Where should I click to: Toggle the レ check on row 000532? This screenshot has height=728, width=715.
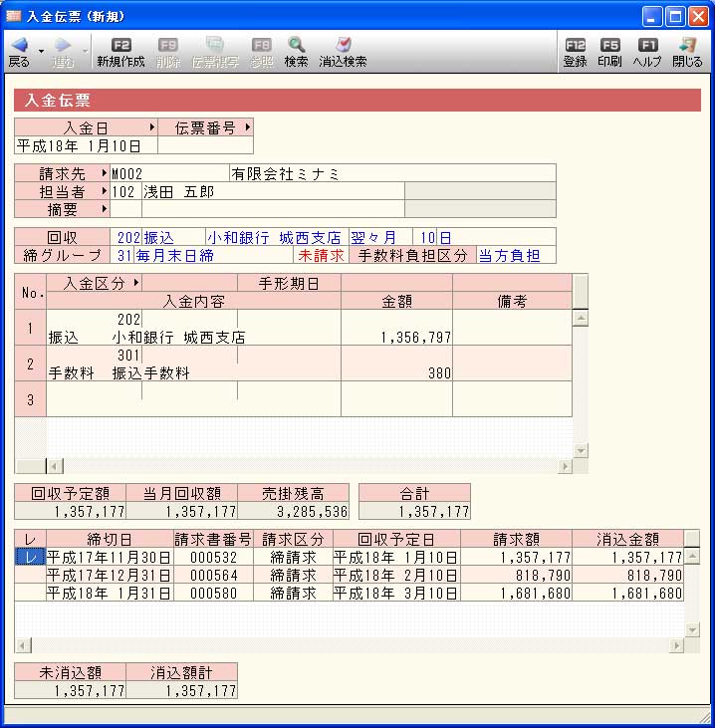point(30,557)
